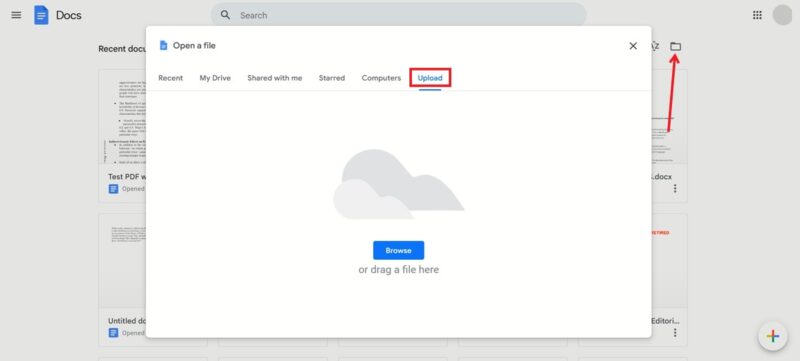Select the Starred tab
The height and width of the screenshot is (361, 800).
click(332, 78)
